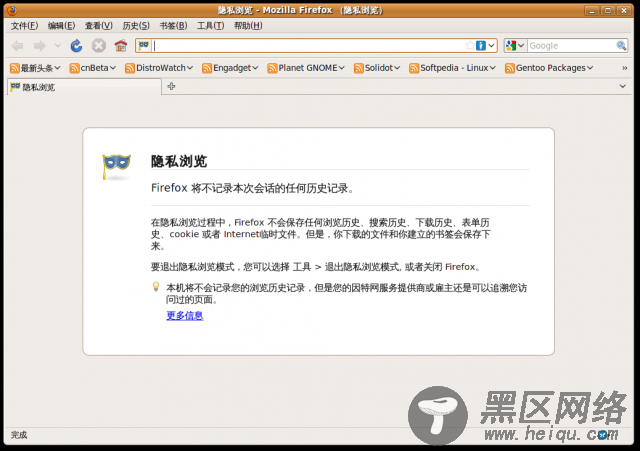
Task: Focus the URL address field
Action: click(x=309, y=46)
